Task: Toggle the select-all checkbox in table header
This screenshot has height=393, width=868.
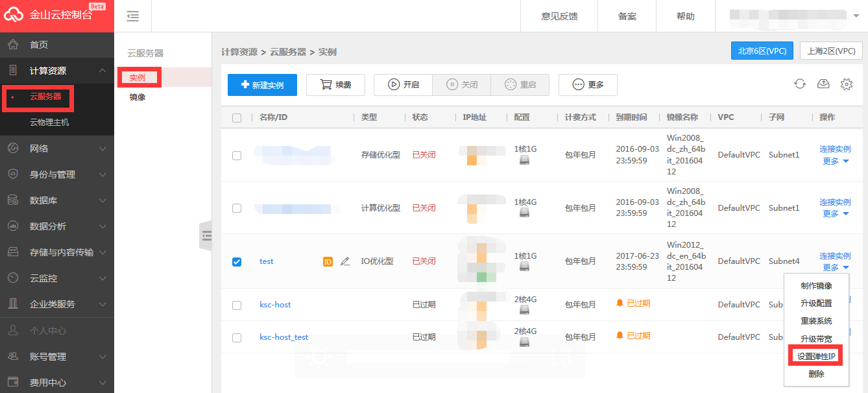Action: pos(237,117)
